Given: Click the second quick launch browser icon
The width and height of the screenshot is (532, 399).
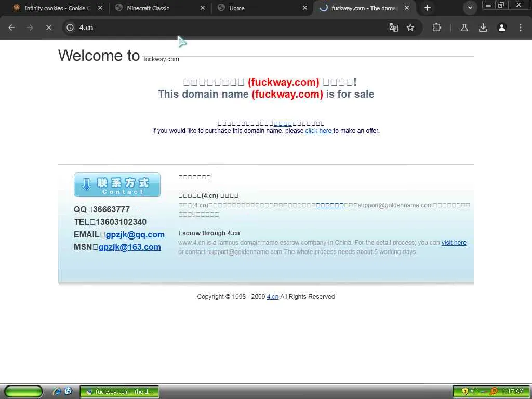Looking at the screenshot, I should click(68, 392).
